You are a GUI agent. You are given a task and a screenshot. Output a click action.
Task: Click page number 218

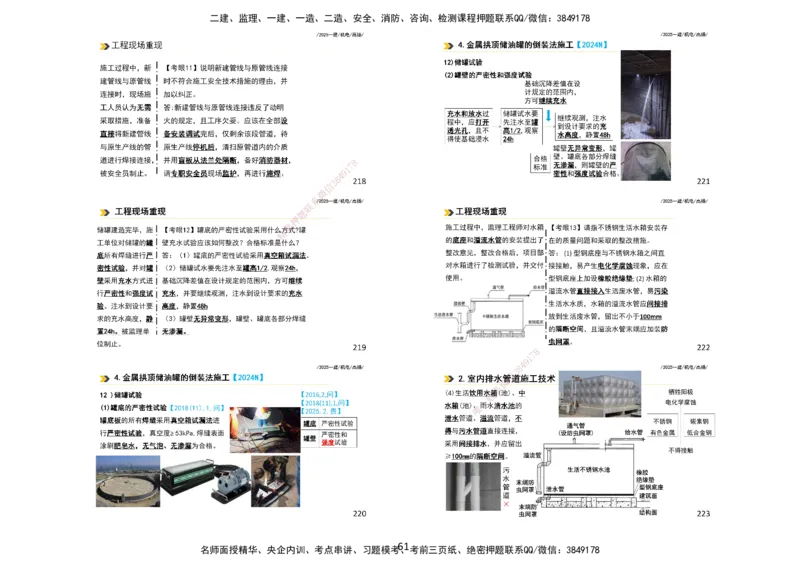[359, 181]
